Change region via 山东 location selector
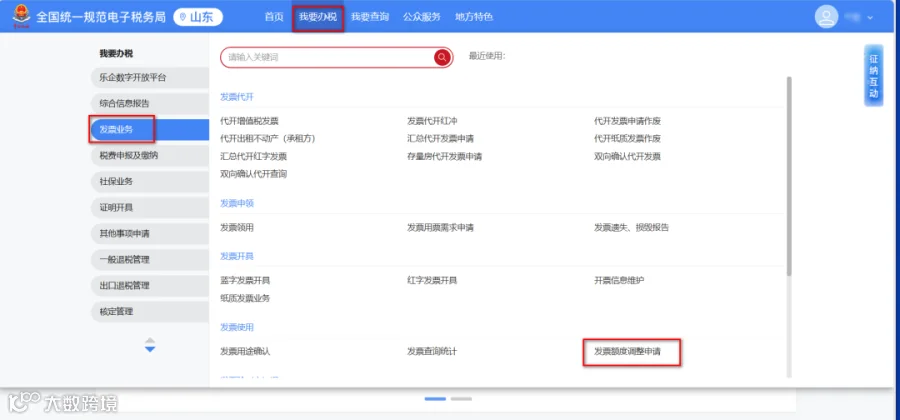 click(x=198, y=17)
